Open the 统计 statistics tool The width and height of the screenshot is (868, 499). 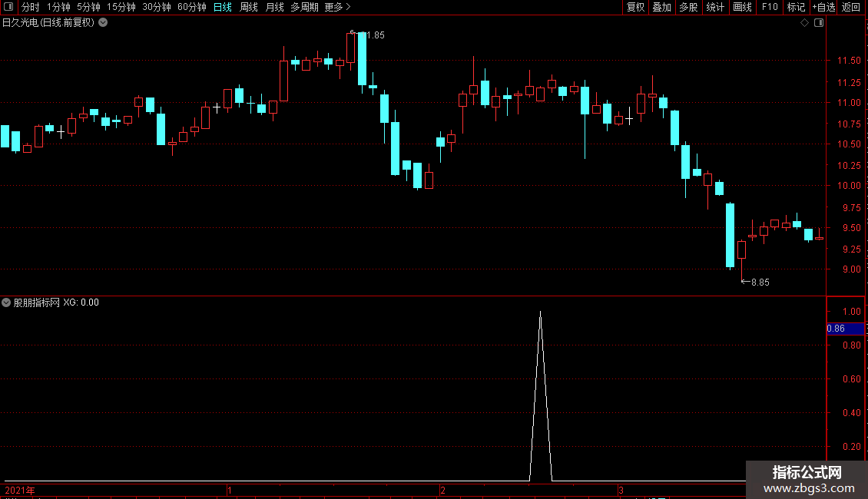(x=715, y=7)
